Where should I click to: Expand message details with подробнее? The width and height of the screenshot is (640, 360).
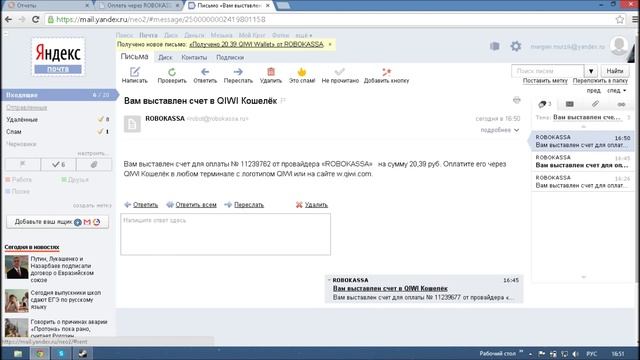pyautogui.click(x=500, y=130)
